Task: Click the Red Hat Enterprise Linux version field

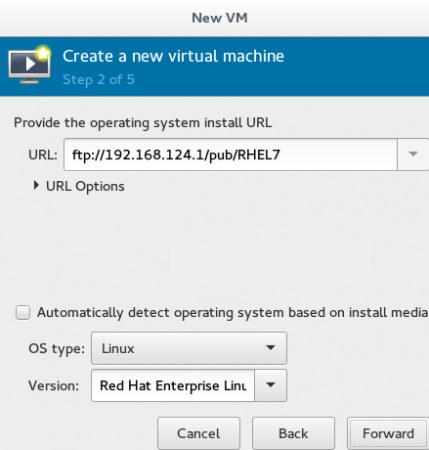Action: coord(173,385)
